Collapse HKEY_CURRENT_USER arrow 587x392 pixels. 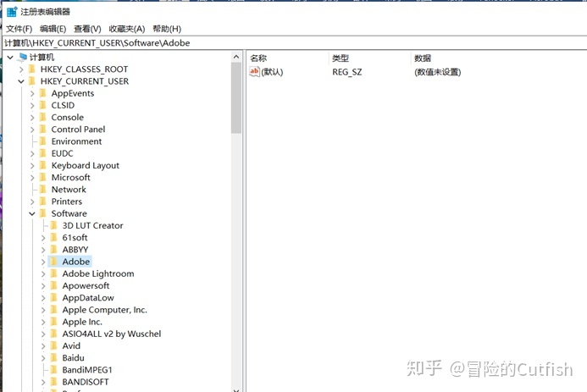(21, 81)
